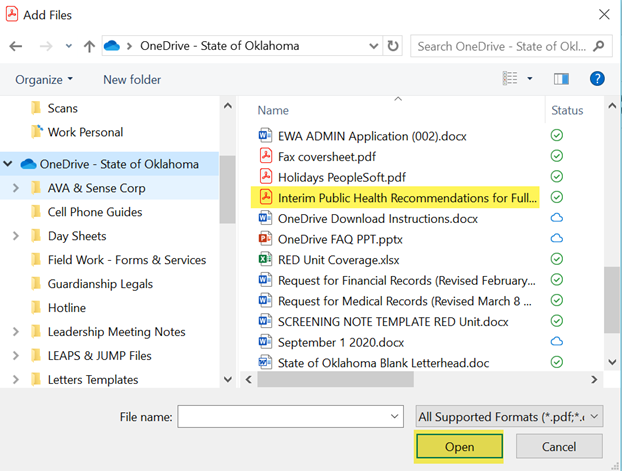Expand the Day Sheets folder

click(x=15, y=236)
